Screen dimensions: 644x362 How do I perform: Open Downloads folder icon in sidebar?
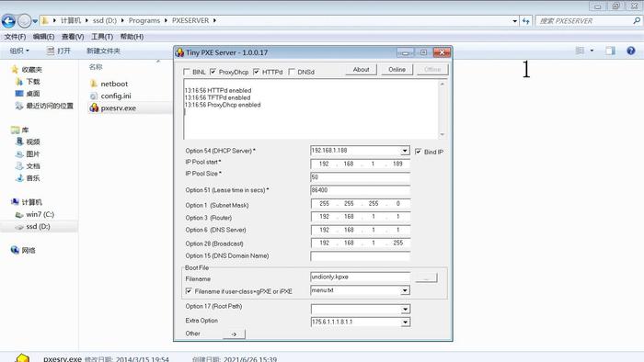coord(19,82)
